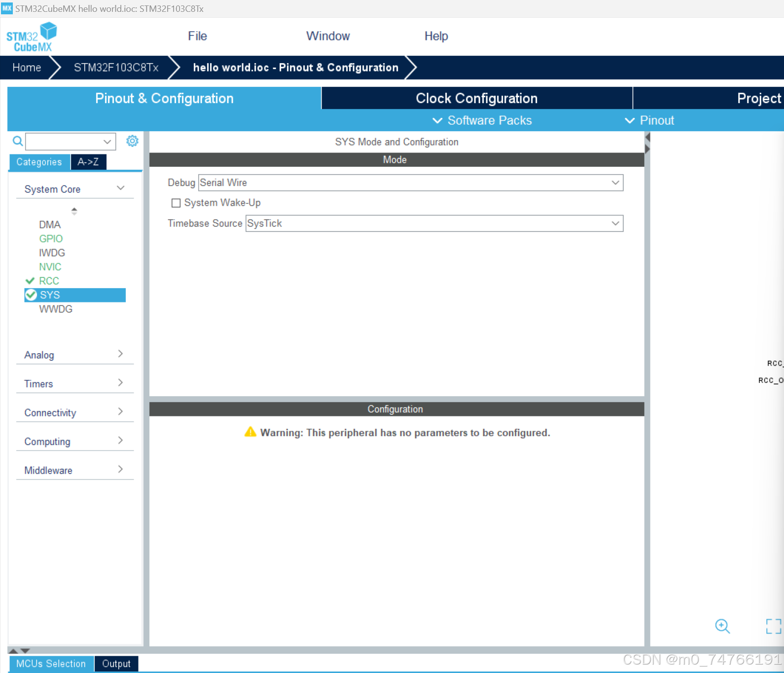Open the MCUs Selection tab

click(x=51, y=664)
